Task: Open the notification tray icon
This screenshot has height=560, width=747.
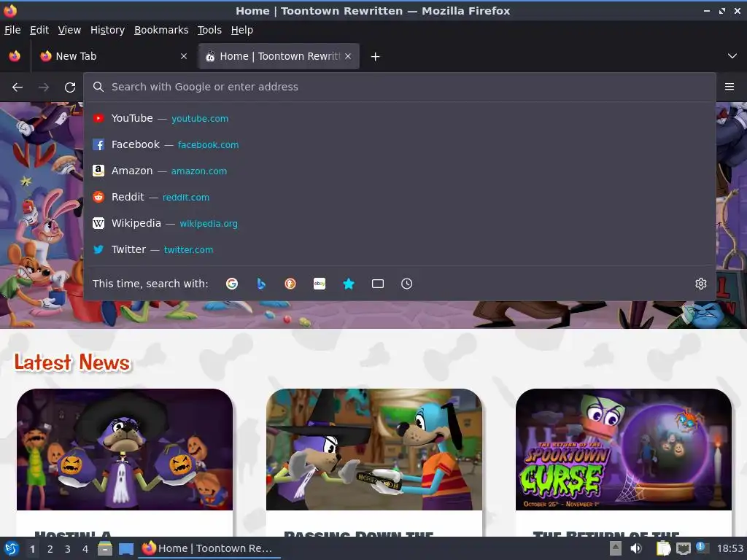Action: tap(702, 548)
